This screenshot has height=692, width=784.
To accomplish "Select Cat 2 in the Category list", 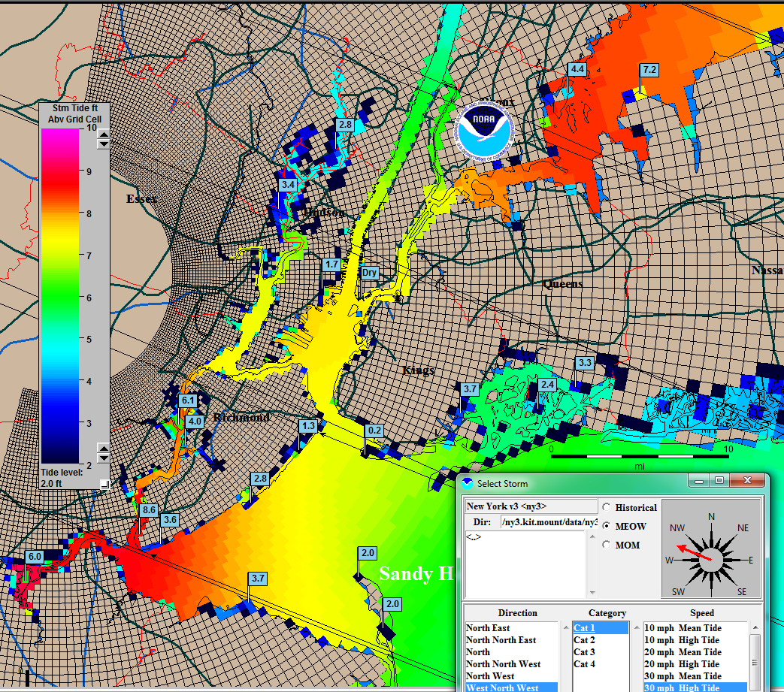I will pyautogui.click(x=601, y=640).
